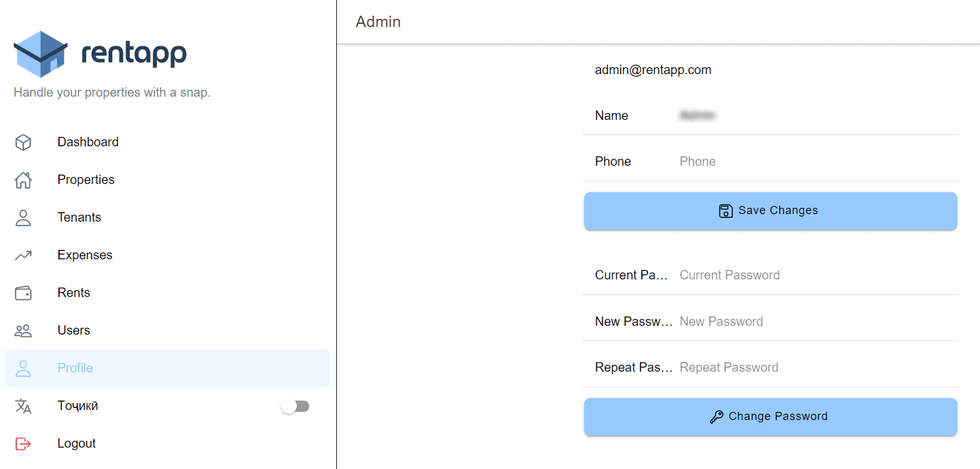Click the Properties house icon

23,180
